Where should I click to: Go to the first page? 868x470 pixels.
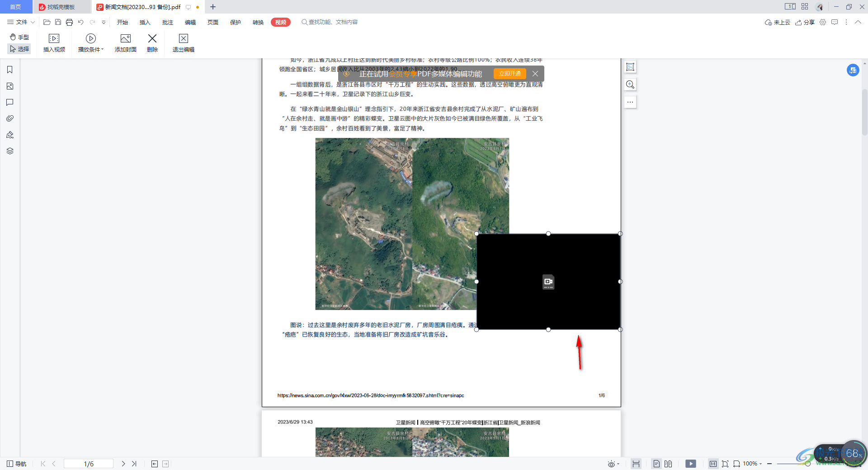tap(43, 464)
